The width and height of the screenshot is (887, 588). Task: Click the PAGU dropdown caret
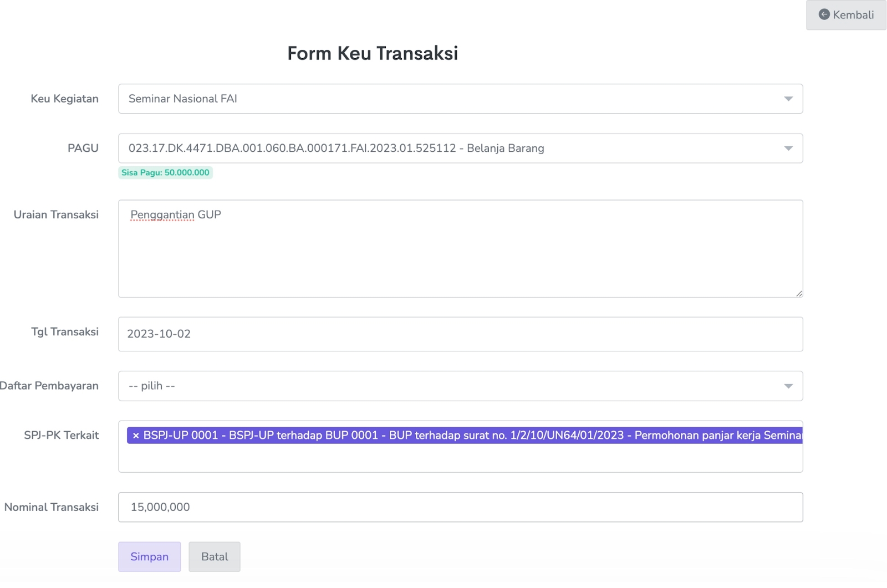click(x=788, y=149)
